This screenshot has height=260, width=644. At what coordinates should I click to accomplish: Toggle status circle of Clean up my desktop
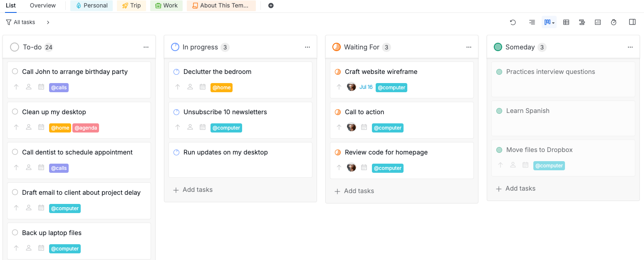coord(15,112)
